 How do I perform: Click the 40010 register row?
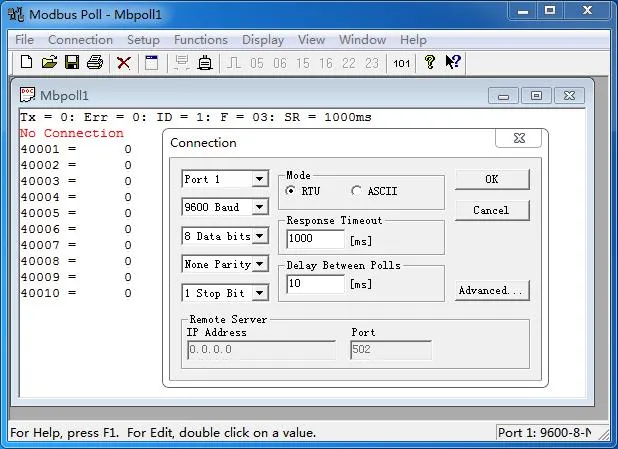coord(76,293)
